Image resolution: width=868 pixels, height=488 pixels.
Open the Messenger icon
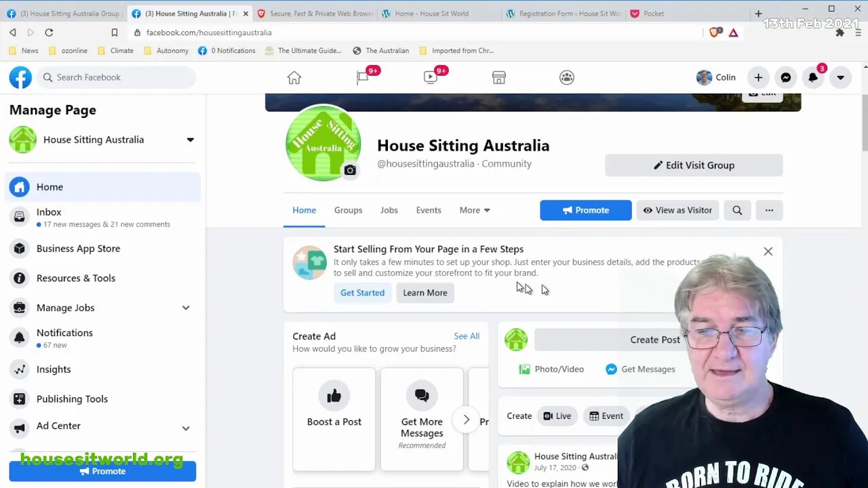click(x=785, y=77)
